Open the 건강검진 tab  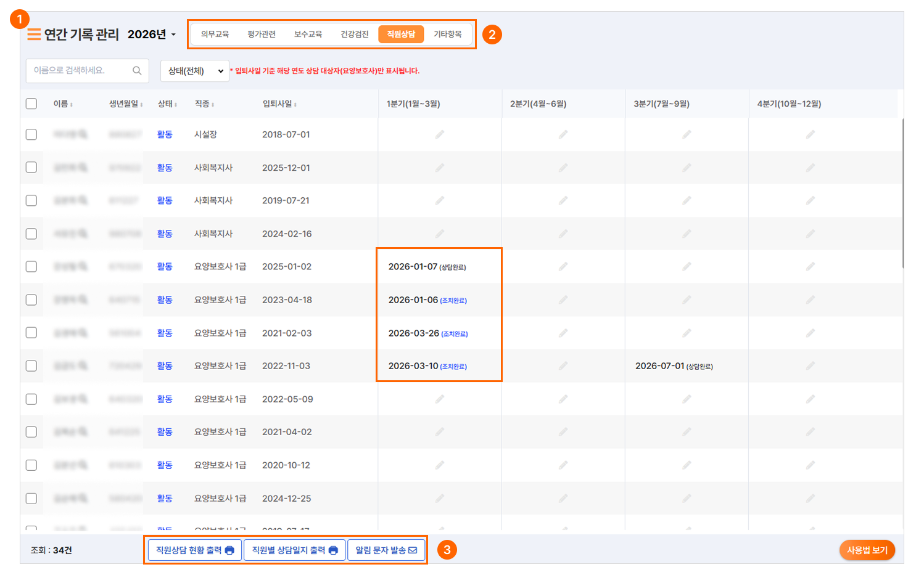coord(355,34)
